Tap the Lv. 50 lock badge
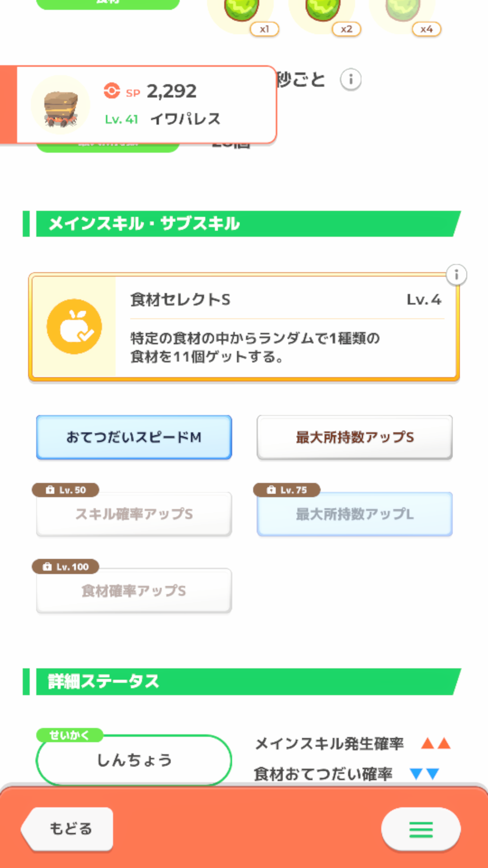The width and height of the screenshot is (488, 868). point(66,490)
